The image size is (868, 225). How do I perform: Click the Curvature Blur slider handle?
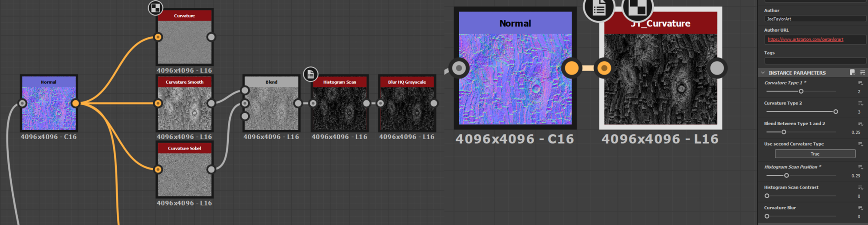point(767,216)
